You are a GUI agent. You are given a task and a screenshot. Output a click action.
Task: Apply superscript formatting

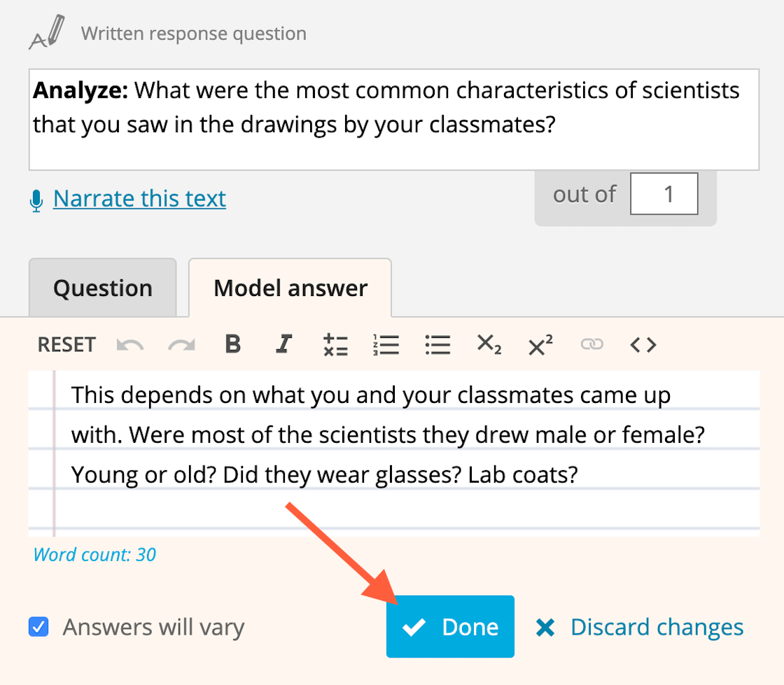pos(540,344)
